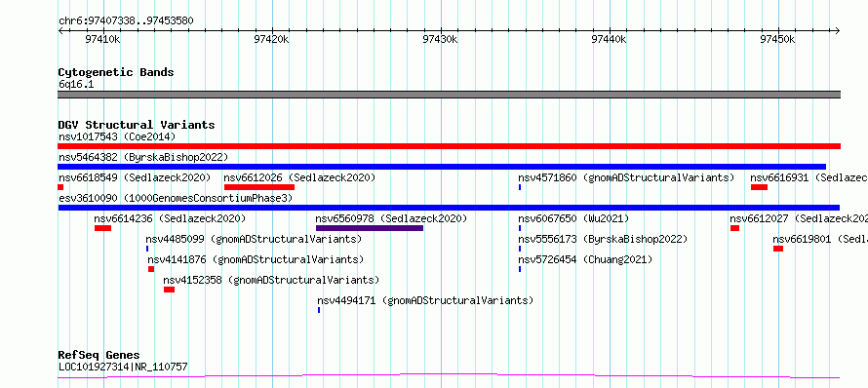Select red bar under nsv6619801
The image size is (868, 388).
tap(778, 249)
